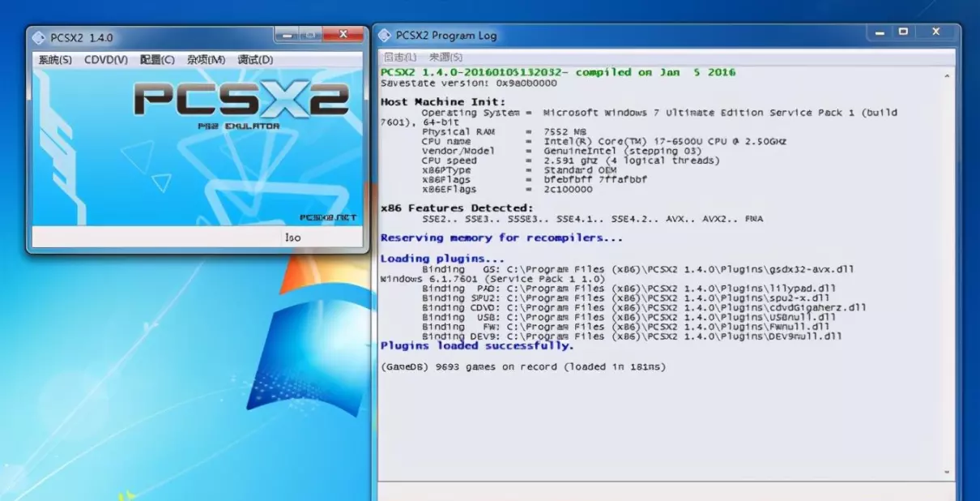Minimize the PCSX2 1.4.0 main window
Viewport: 980px width, 501px height.
286,34
